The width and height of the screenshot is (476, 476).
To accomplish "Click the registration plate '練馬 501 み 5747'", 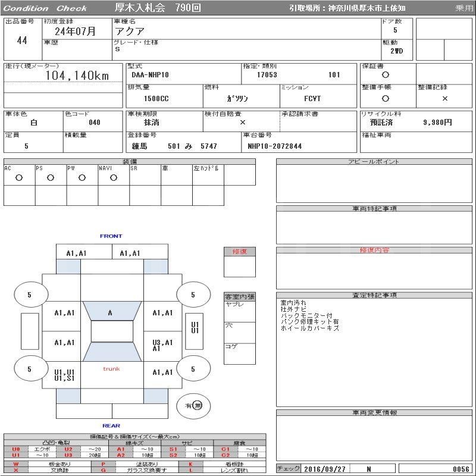I will (x=174, y=146).
